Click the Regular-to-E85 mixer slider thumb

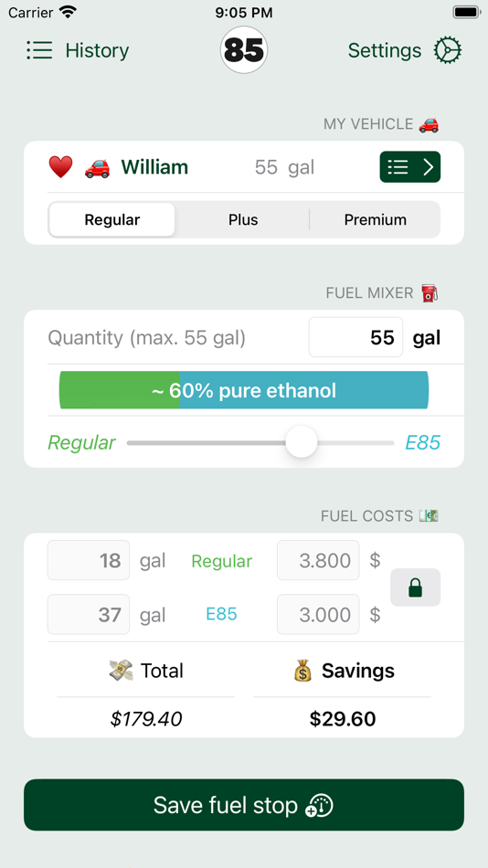tap(302, 442)
